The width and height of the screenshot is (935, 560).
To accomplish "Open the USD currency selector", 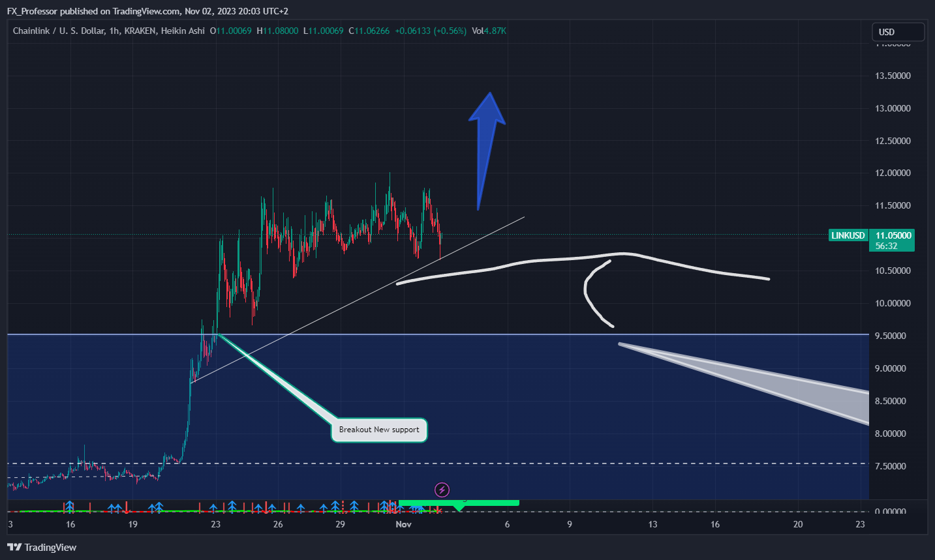I will [x=898, y=32].
